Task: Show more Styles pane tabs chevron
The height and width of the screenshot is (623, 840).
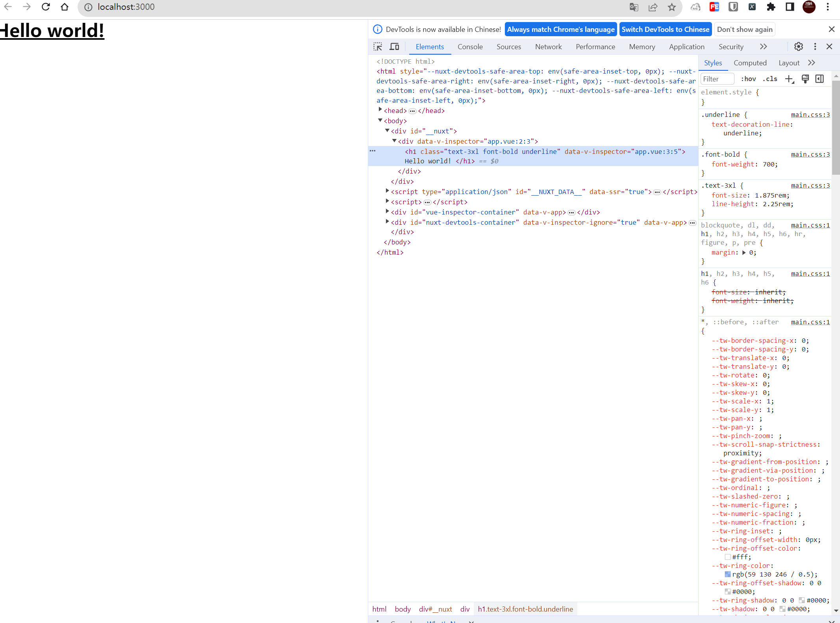Action: pos(812,63)
